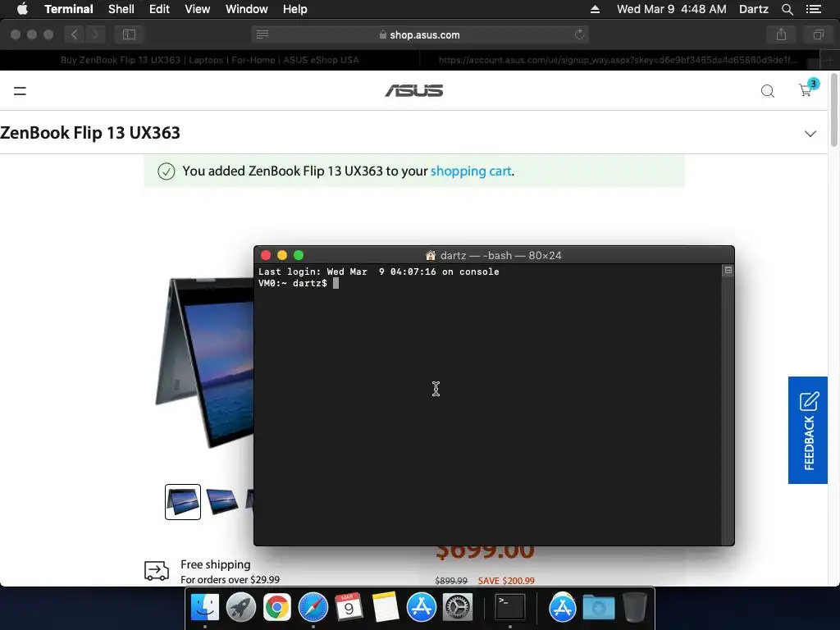Image resolution: width=840 pixels, height=630 pixels.
Task: Close the Terminal window
Action: [266, 256]
